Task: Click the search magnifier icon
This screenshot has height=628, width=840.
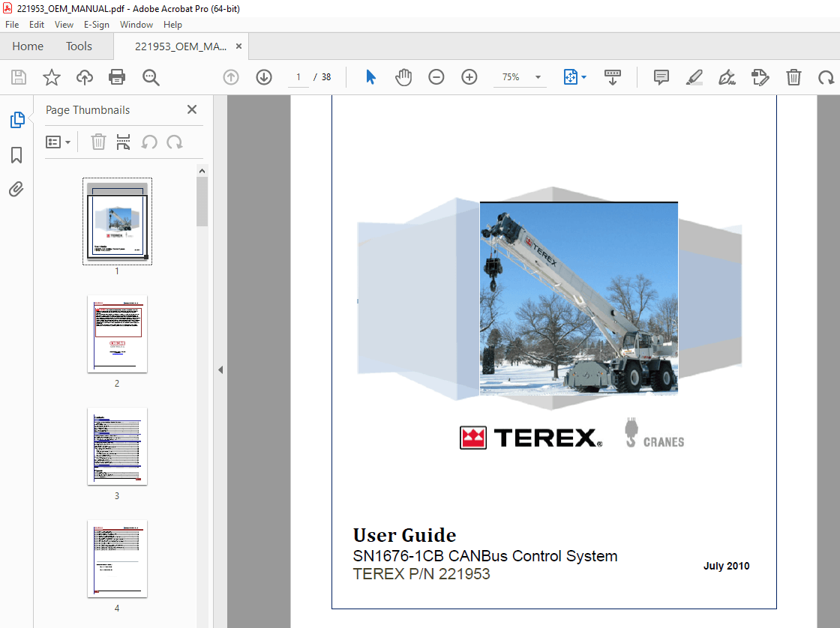Action: [x=150, y=77]
